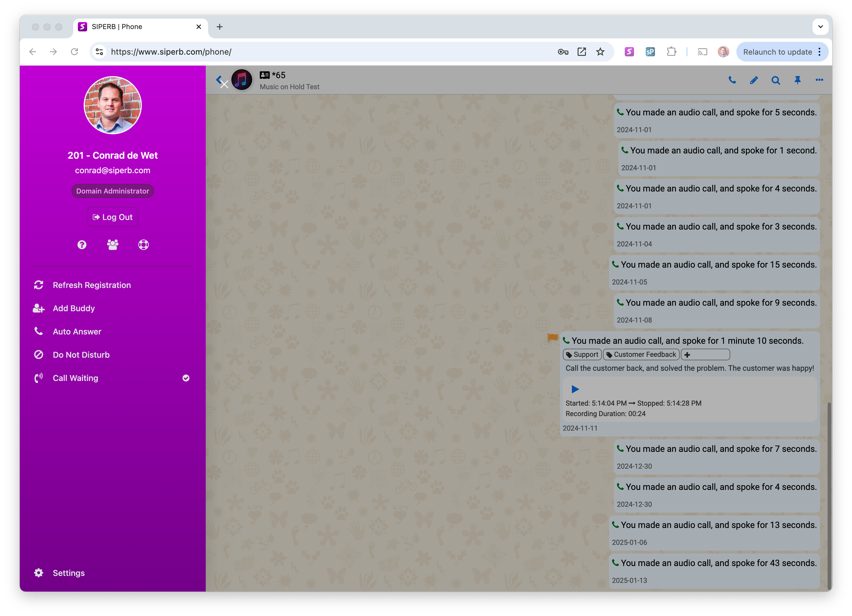The width and height of the screenshot is (852, 616).
Task: Click the Support tag
Action: tap(582, 354)
